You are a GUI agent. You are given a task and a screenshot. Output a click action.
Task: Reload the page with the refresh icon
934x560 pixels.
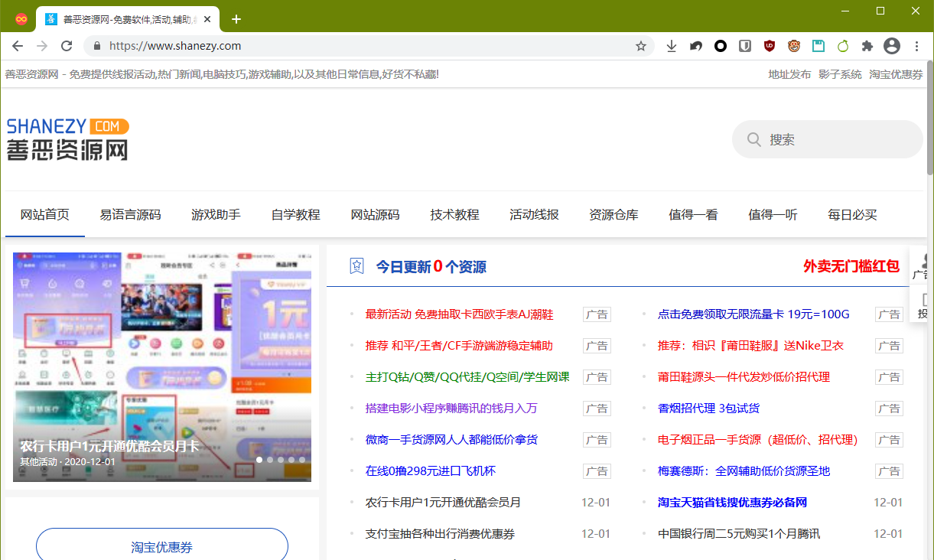66,46
